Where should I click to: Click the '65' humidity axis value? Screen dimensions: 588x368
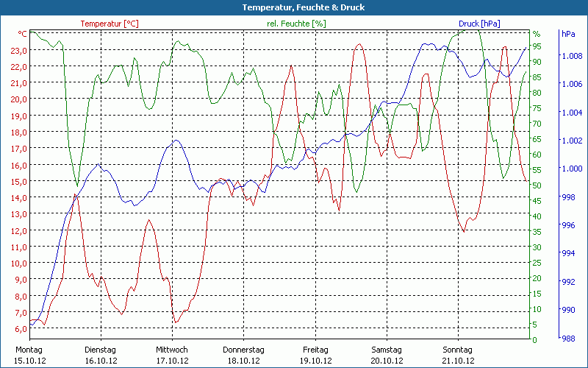coord(537,139)
